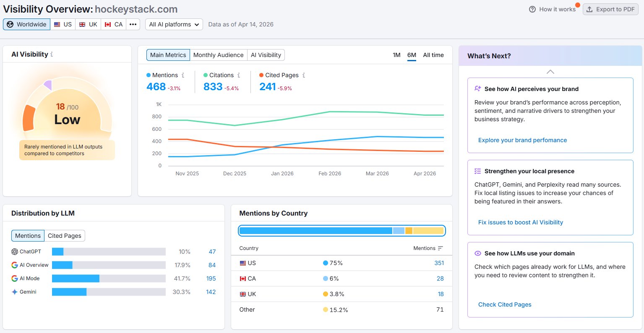The height and width of the screenshot is (333, 644).
Task: Click the Gemini star icon
Action: pos(15,292)
